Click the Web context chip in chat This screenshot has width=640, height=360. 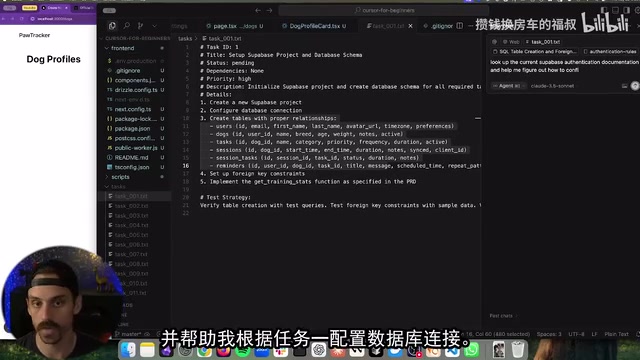point(511,42)
